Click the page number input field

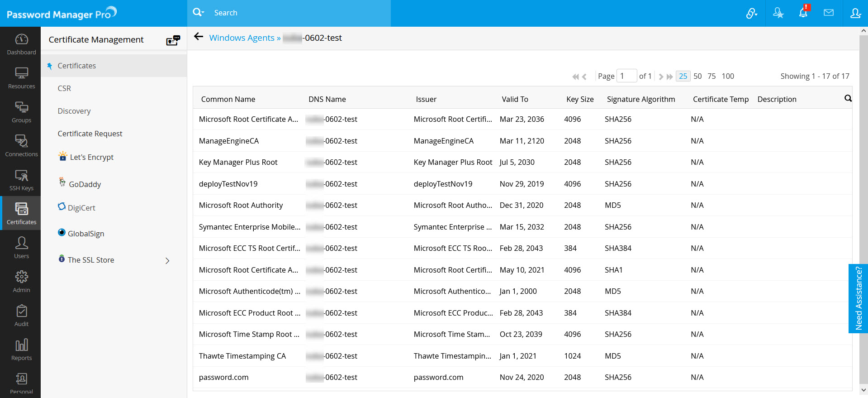tap(626, 76)
